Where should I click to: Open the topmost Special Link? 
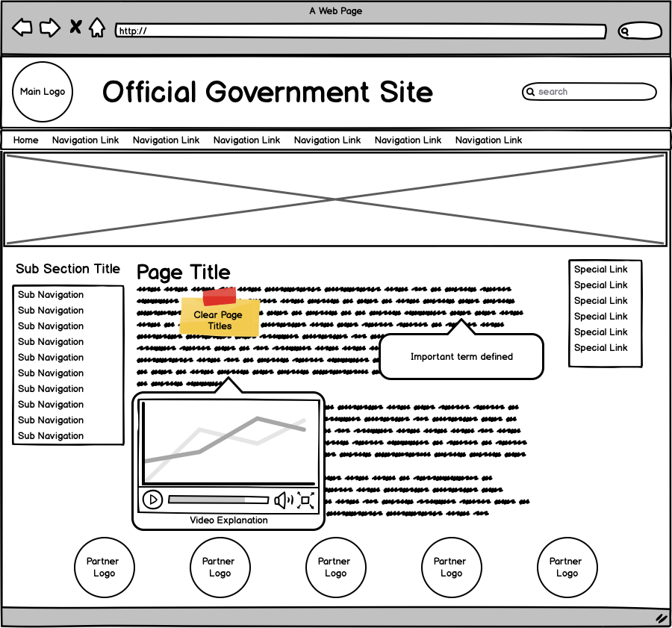[x=600, y=270]
